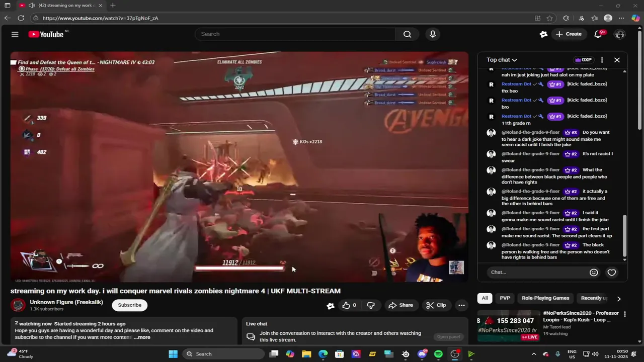The height and width of the screenshot is (362, 644).
Task: Open YouTube notifications bell
Action: click(x=598, y=34)
